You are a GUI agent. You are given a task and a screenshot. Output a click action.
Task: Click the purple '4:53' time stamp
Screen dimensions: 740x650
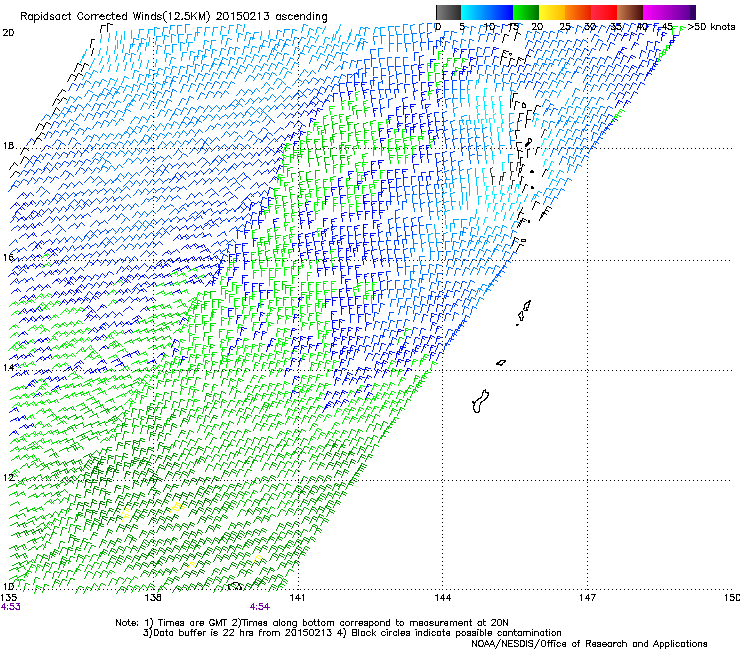click(x=10, y=607)
